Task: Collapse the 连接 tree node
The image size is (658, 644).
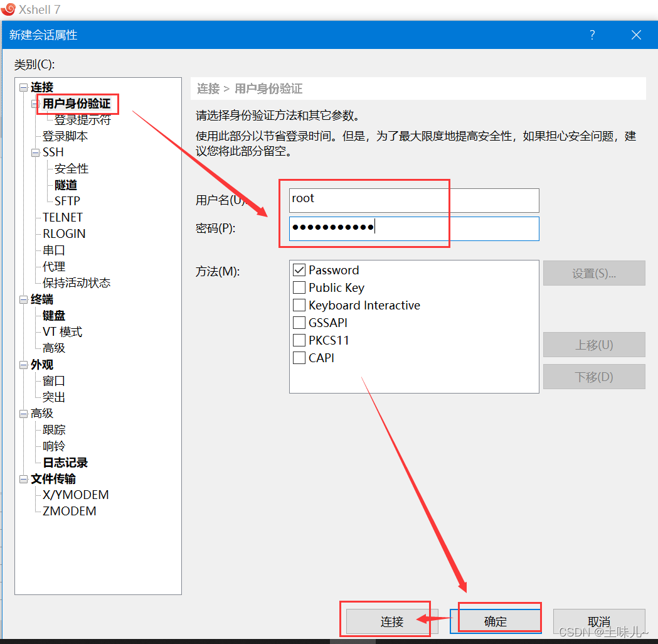Action: (23, 87)
